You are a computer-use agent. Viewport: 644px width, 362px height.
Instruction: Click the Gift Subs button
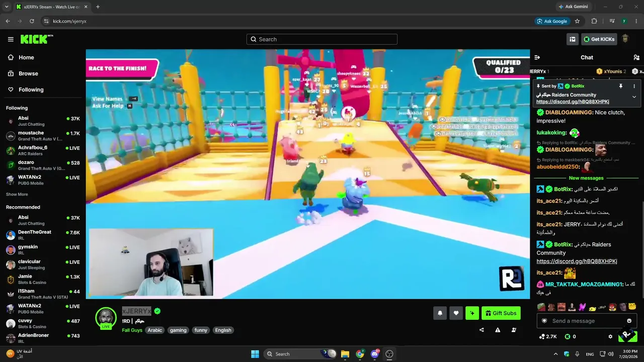(x=501, y=313)
